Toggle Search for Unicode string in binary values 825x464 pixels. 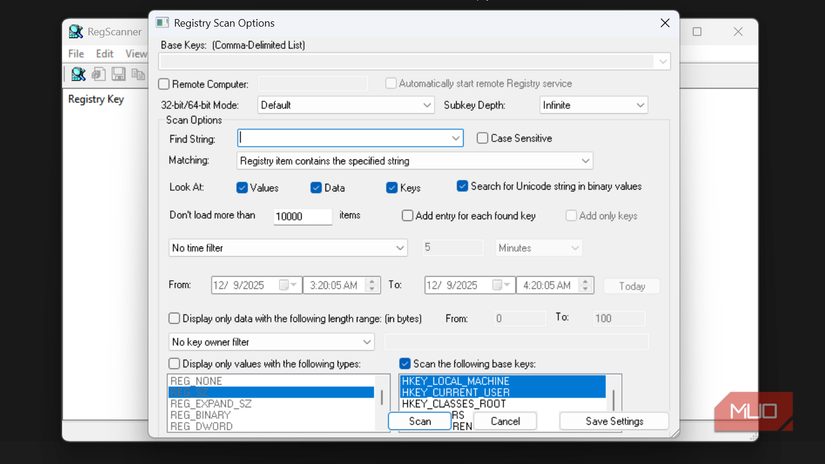pyautogui.click(x=462, y=186)
